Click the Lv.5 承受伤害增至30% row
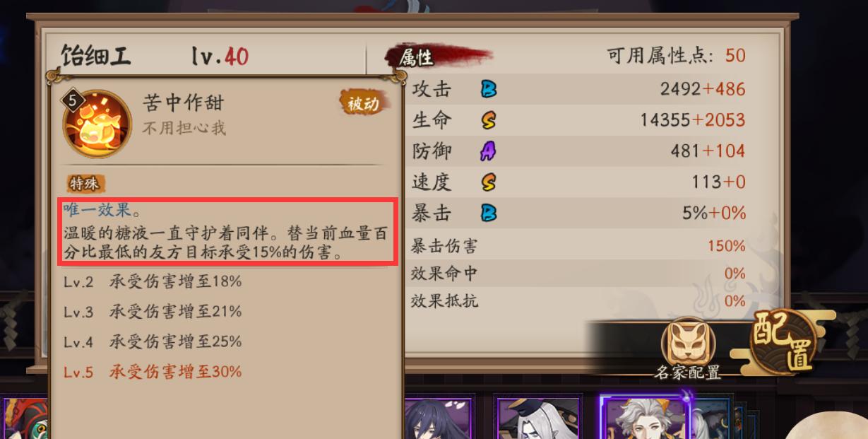The image size is (868, 439). (153, 372)
